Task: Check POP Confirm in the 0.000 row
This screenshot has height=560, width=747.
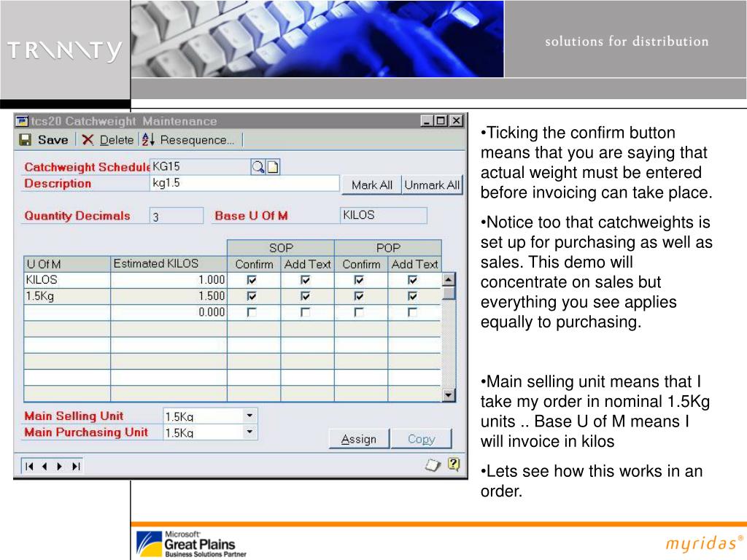Action: 359,312
